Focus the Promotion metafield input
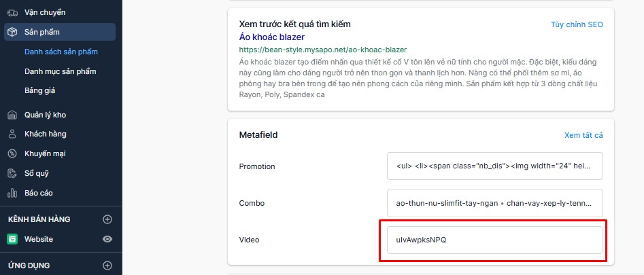 point(495,166)
